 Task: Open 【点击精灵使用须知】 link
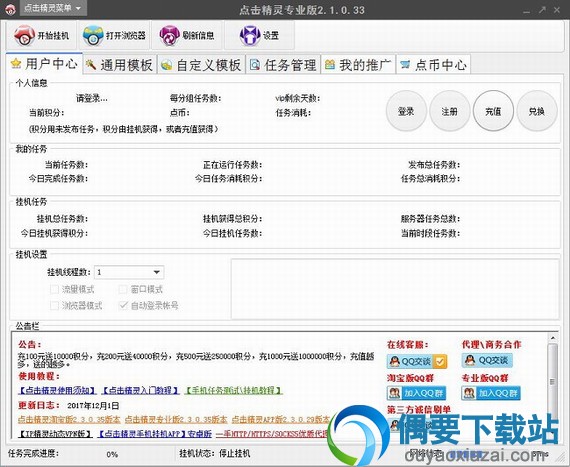point(57,391)
